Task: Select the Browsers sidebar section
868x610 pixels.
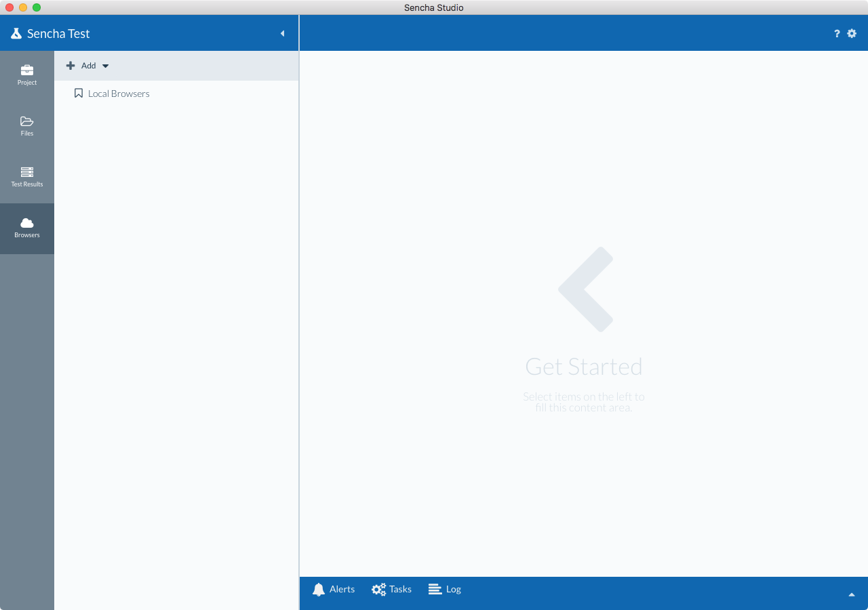Action: tap(27, 228)
